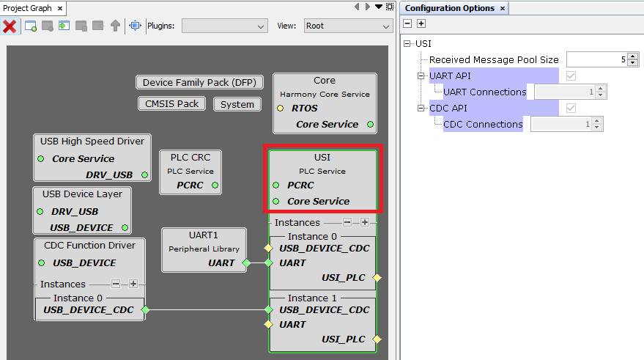Toggle the CDC API checkbox

pos(571,108)
